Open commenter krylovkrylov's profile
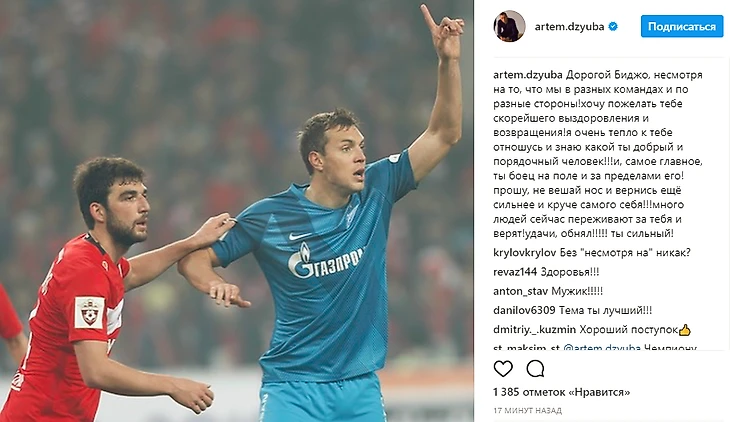This screenshot has height=422, width=730. coord(525,252)
